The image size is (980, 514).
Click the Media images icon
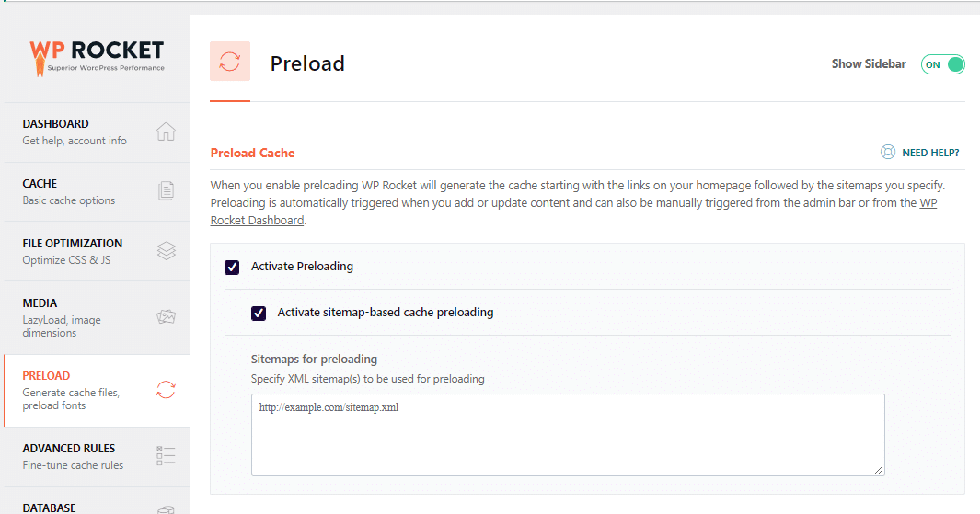[x=166, y=317]
